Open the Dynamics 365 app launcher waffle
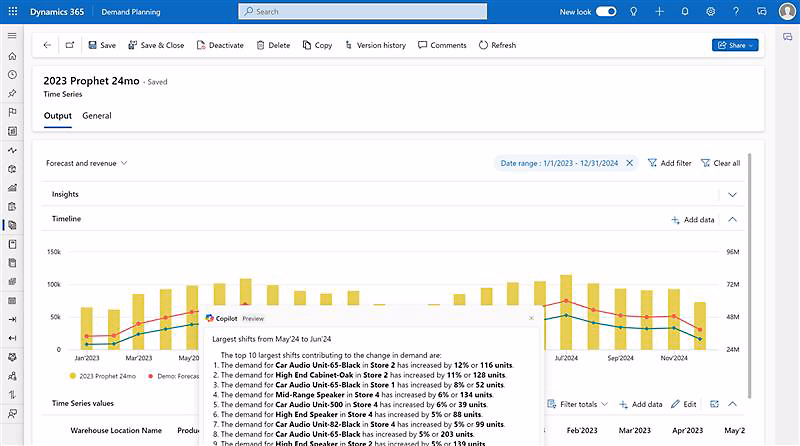800x446 pixels. [12, 11]
